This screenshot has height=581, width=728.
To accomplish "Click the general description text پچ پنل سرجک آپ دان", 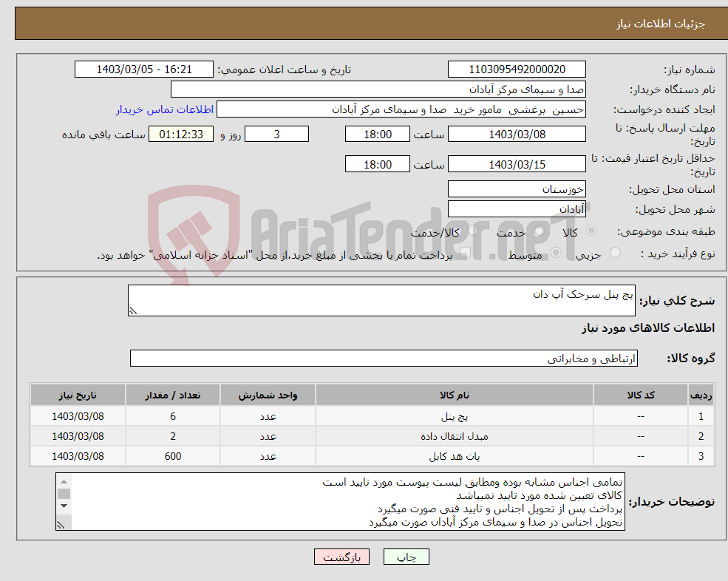I will click(582, 294).
